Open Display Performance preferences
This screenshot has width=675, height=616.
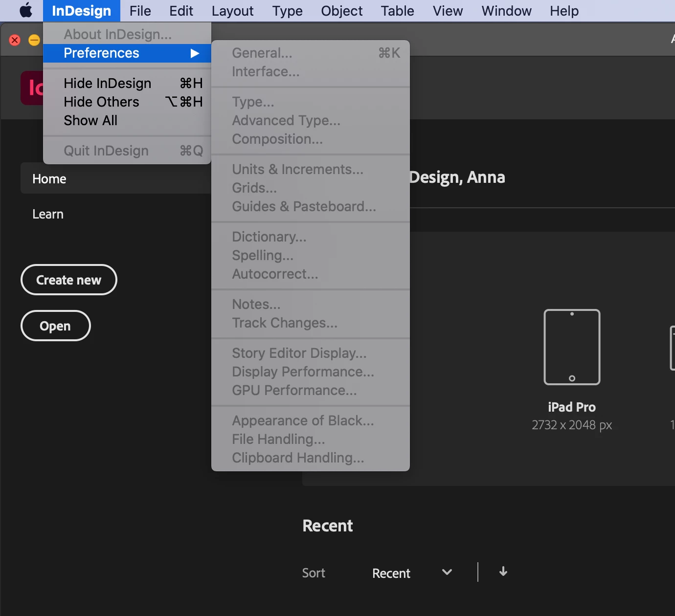point(311,372)
